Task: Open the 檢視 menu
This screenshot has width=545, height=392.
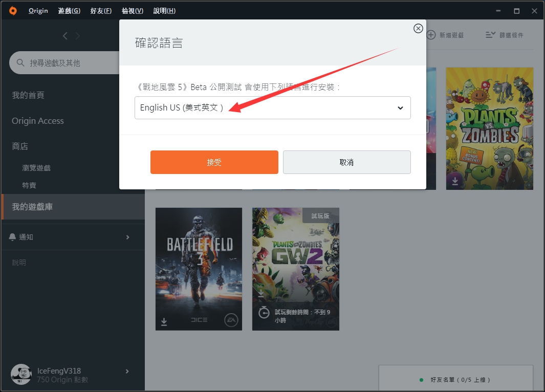Action: coord(132,10)
